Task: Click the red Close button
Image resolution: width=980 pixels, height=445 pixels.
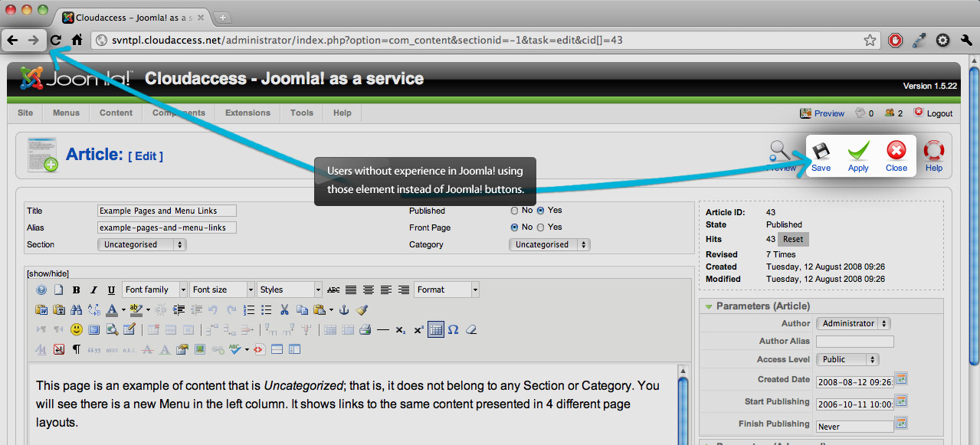Action: (x=896, y=156)
